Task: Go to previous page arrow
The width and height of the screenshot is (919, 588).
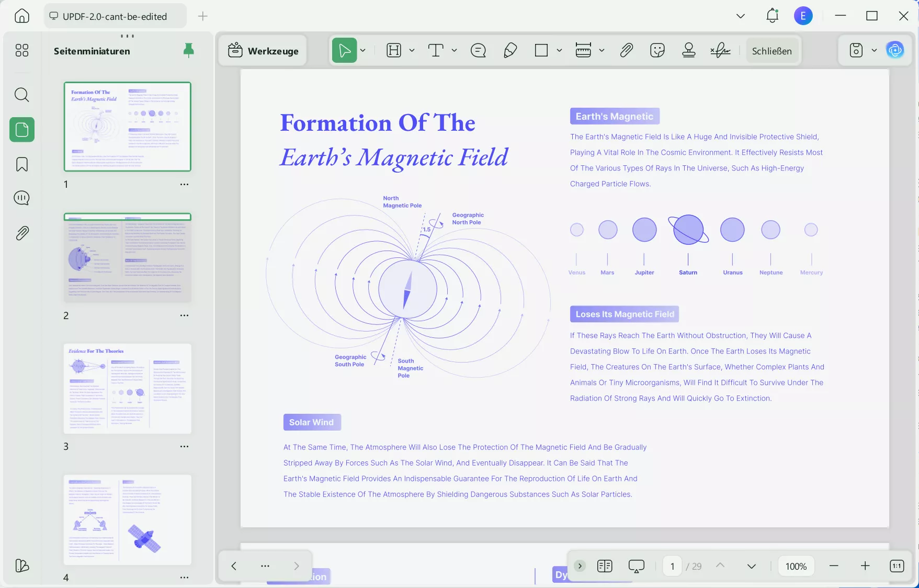Action: [720, 566]
